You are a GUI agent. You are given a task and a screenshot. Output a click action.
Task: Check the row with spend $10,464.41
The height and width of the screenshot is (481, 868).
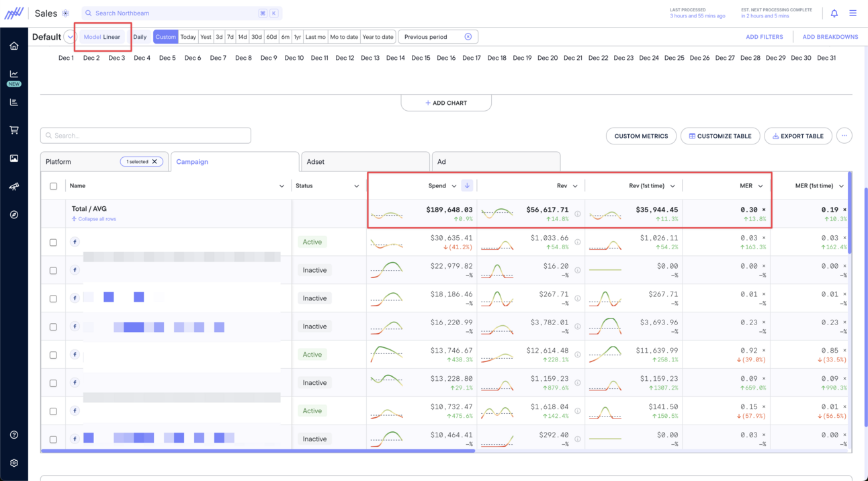(53, 440)
